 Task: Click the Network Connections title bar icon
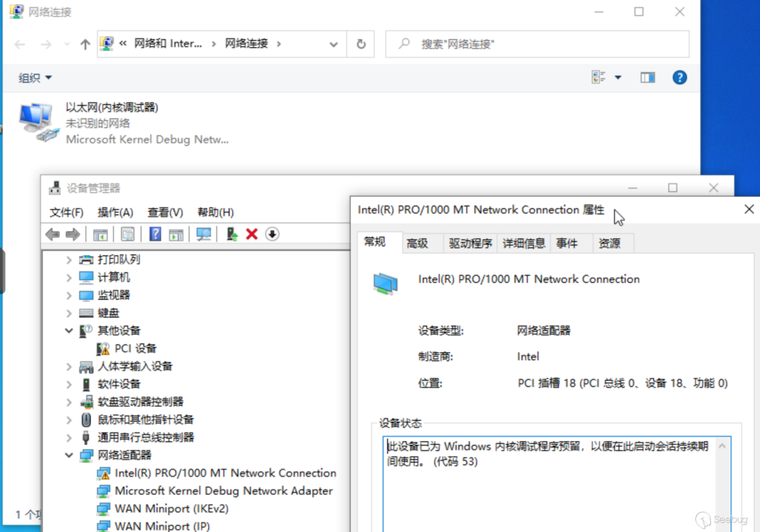tap(16, 11)
